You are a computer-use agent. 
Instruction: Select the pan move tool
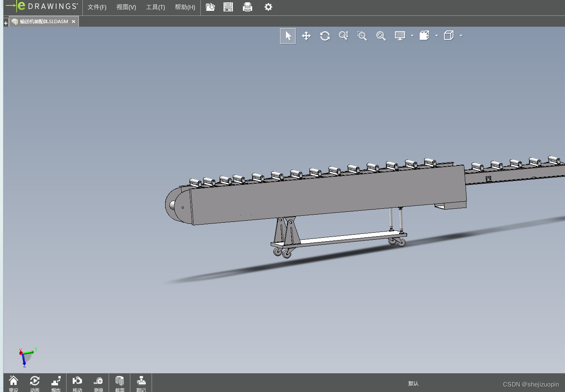pos(306,36)
